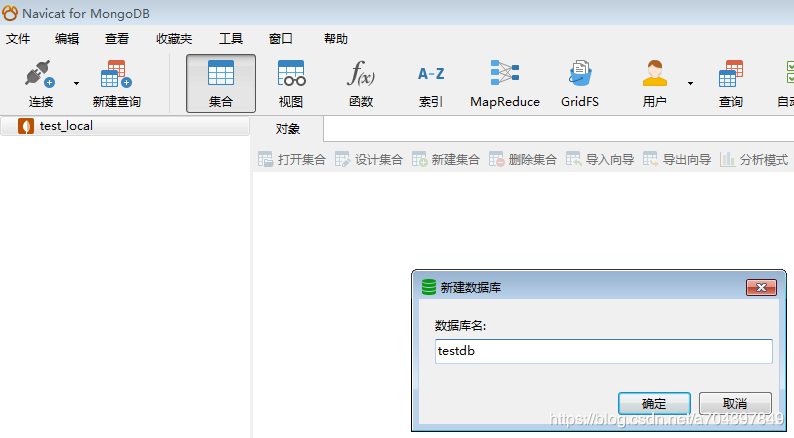Click Export Wizard (导出向导) button

pos(677,160)
